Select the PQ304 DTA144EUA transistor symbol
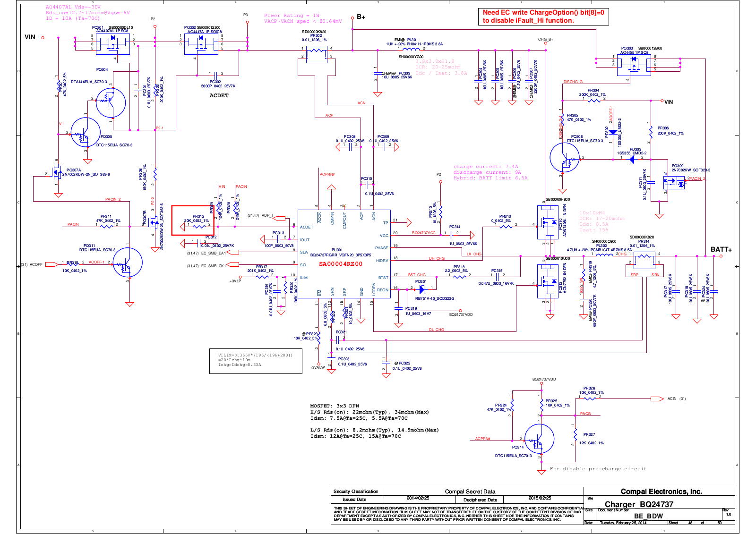 click(x=111, y=102)
